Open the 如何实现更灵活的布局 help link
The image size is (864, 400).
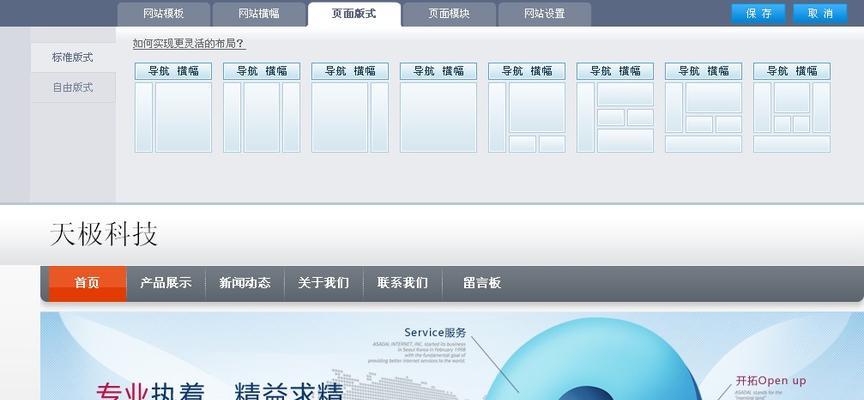[189, 43]
